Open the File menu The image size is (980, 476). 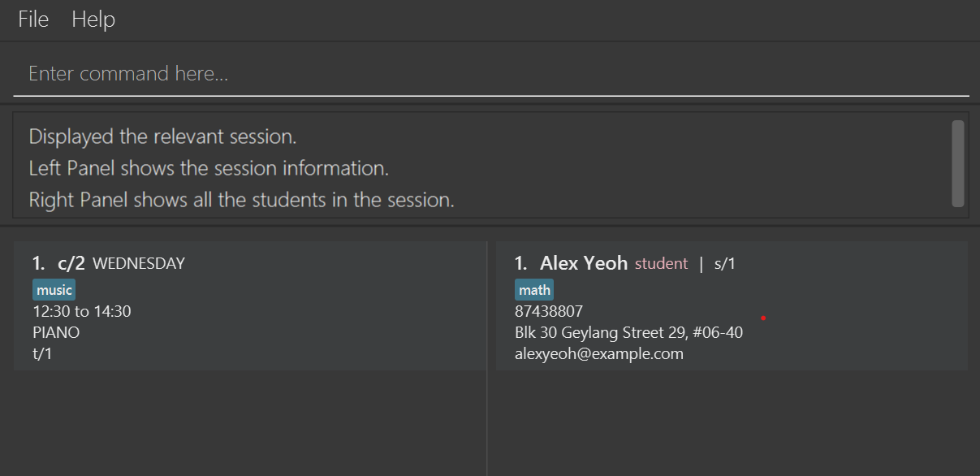point(33,19)
